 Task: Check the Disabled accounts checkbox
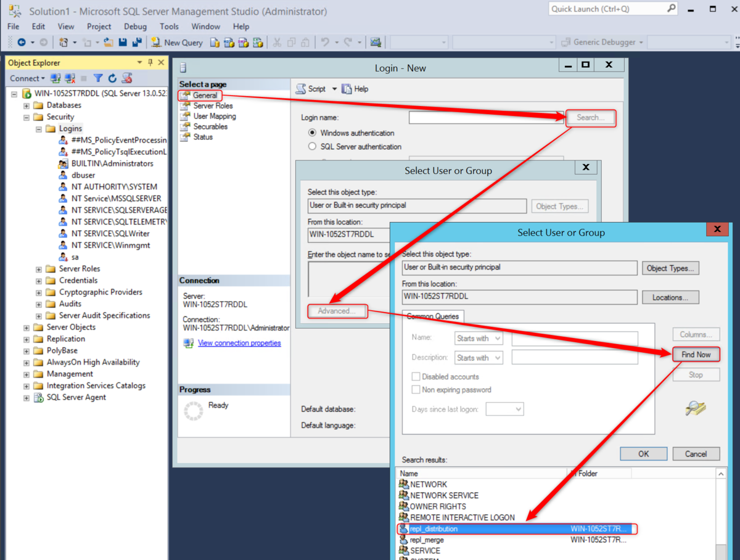pyautogui.click(x=416, y=376)
